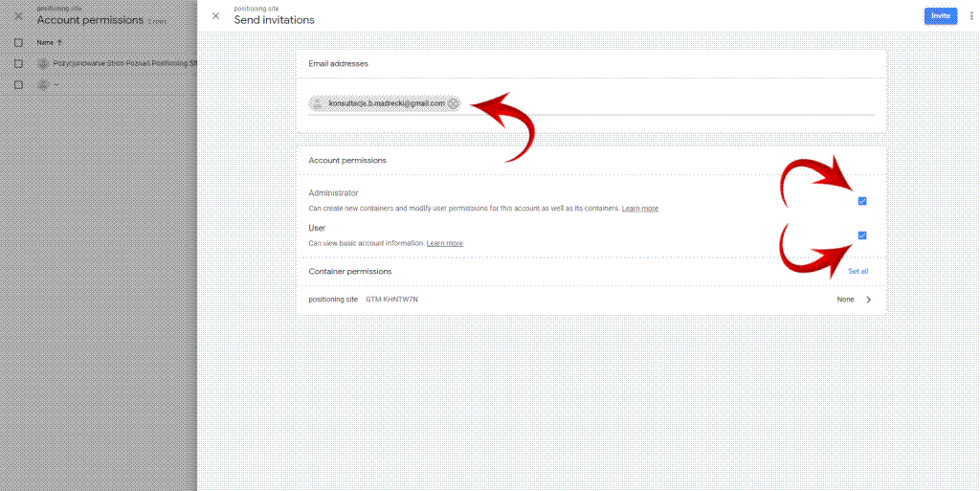Screen dimensions: 980x491
Task: Expand the positioning.site container permission chevron
Action: [x=869, y=300]
